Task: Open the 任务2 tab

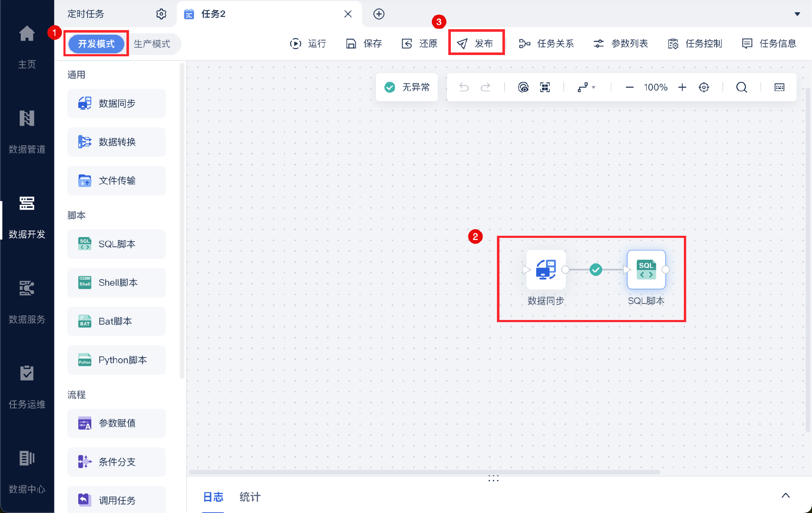Action: (214, 14)
